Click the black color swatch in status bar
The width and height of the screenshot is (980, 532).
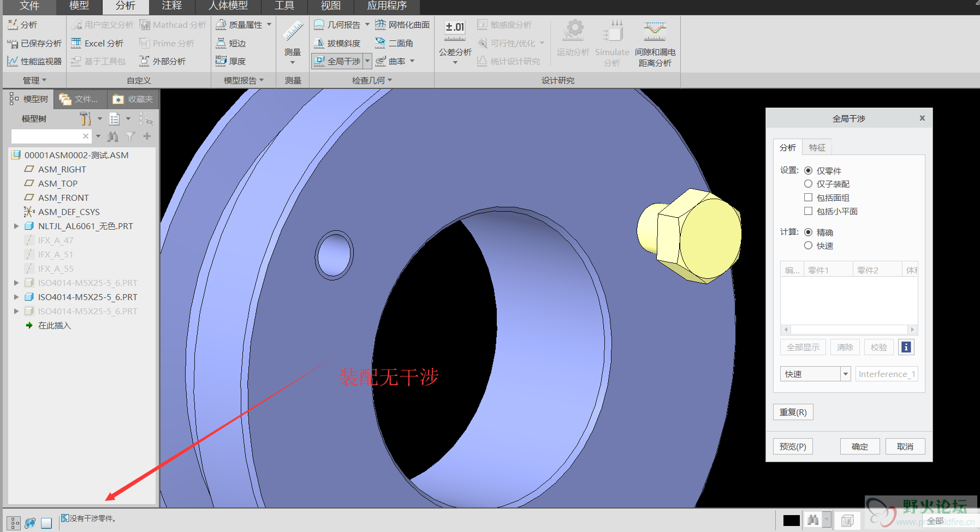791,521
